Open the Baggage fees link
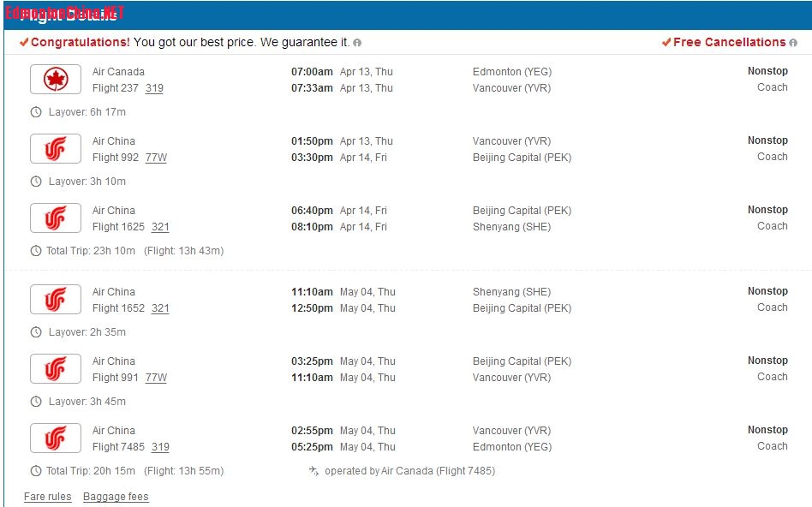812x507 pixels. pos(116,497)
